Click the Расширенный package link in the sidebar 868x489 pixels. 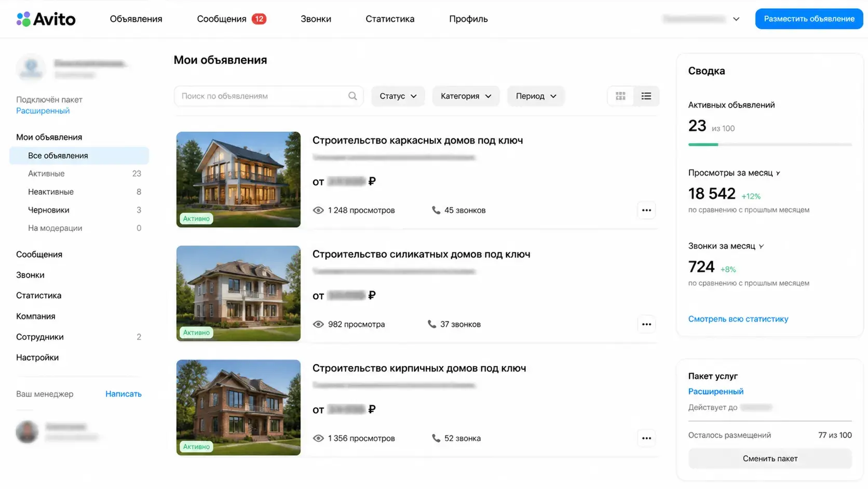pos(43,111)
